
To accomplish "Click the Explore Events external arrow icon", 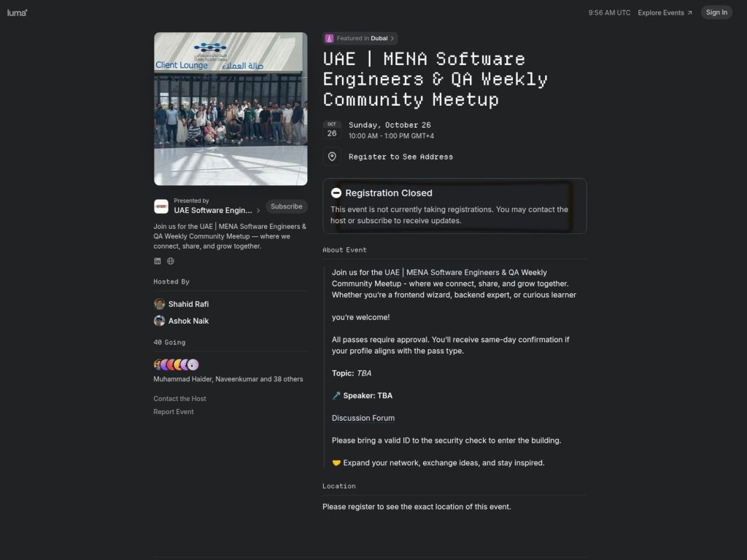I will tap(688, 12).
